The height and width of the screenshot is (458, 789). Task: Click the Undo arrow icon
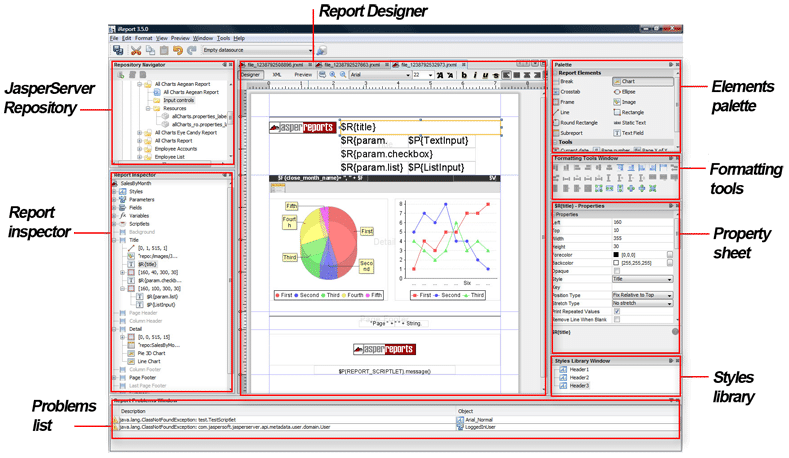176,49
